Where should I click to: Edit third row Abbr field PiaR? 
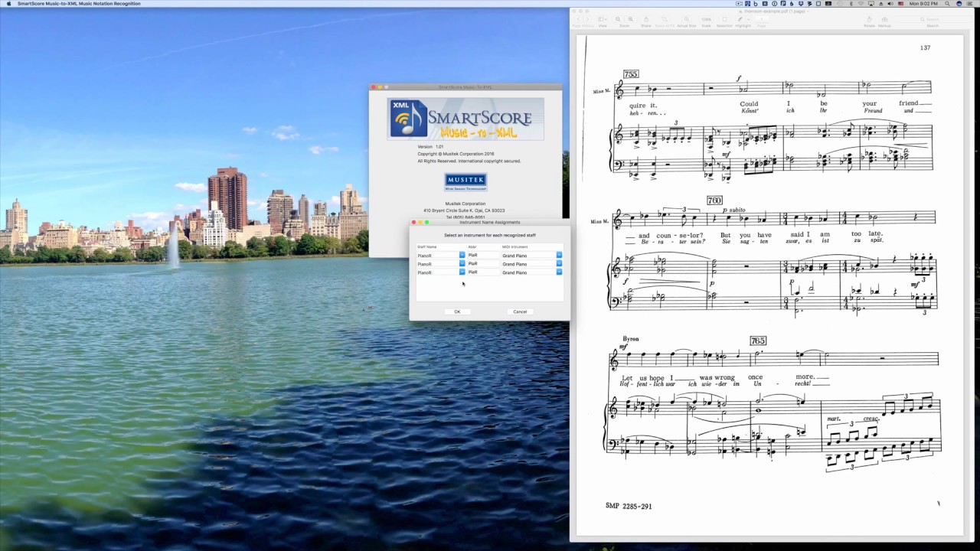pos(482,272)
